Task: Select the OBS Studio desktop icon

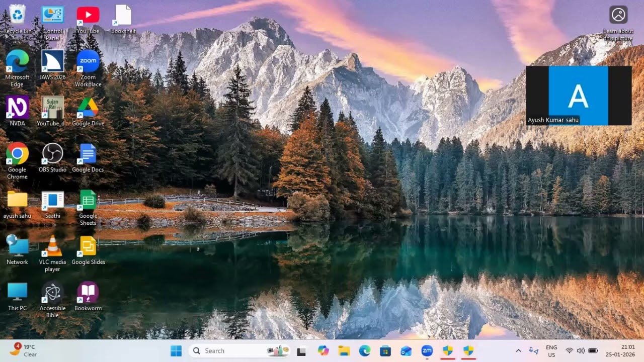Action: point(52,157)
